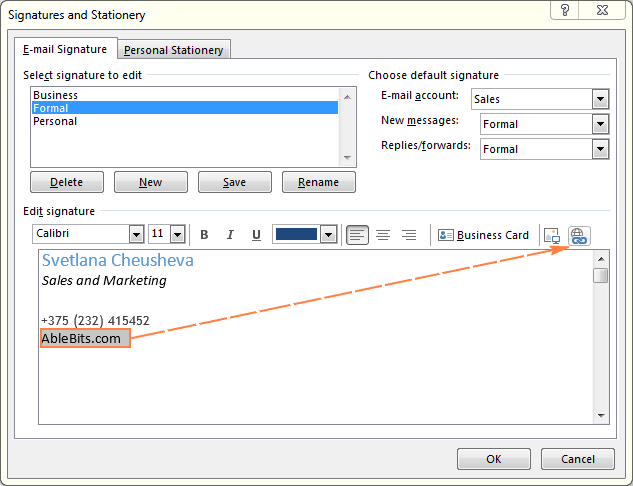This screenshot has width=633, height=486.
Task: Align signature text left
Action: (x=357, y=235)
